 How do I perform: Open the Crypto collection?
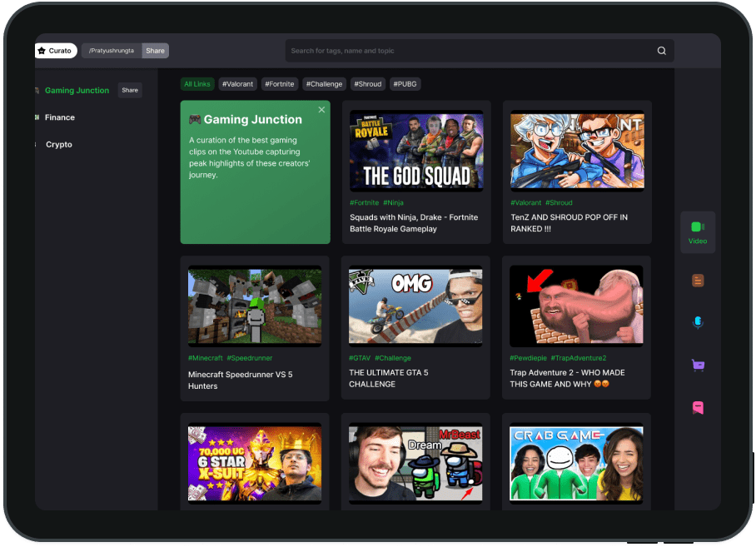(59, 144)
